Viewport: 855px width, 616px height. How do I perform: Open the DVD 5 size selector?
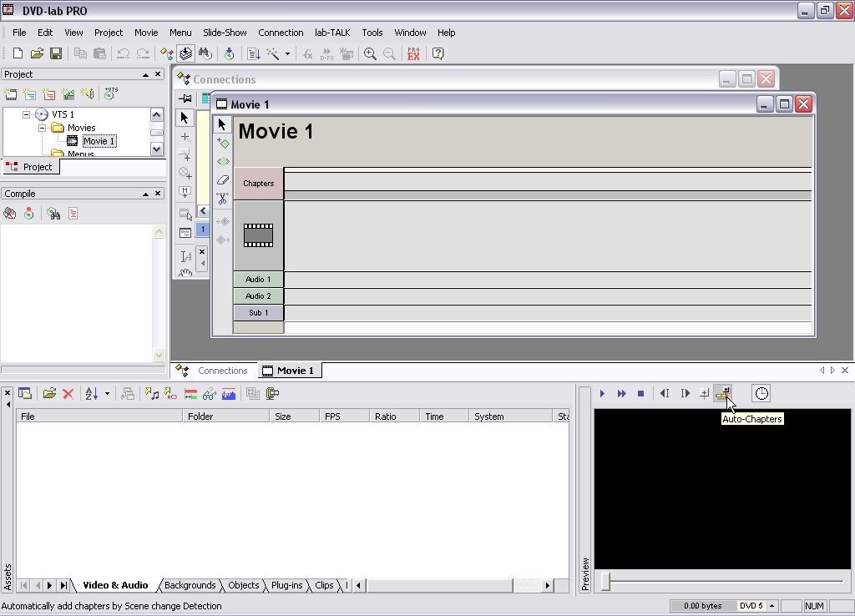(772, 606)
